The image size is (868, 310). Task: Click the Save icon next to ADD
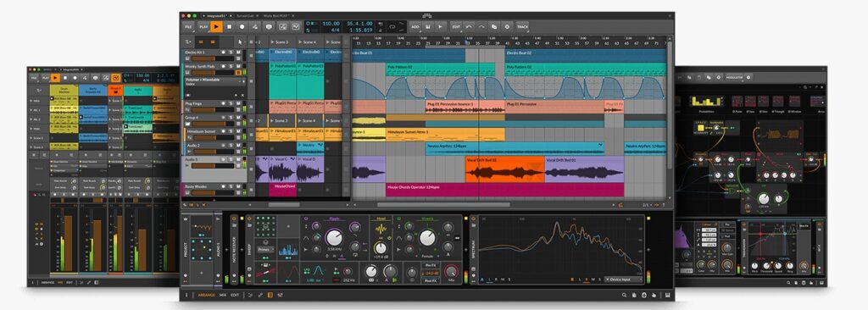pyautogui.click(x=428, y=26)
